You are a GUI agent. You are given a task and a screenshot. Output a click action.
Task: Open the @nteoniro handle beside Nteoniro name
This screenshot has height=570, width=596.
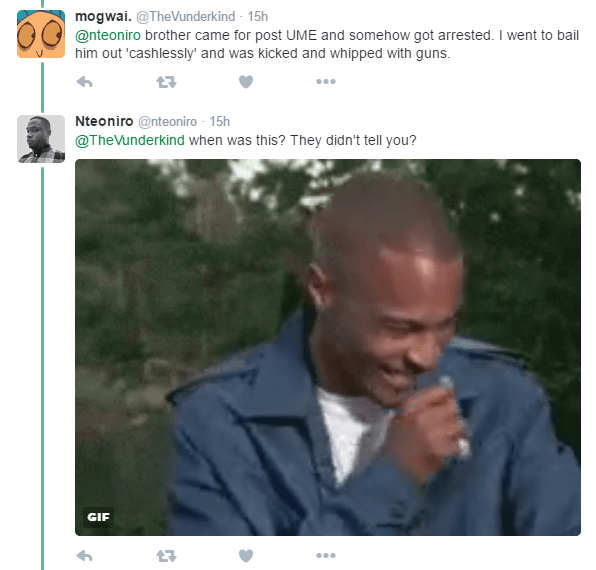167,122
